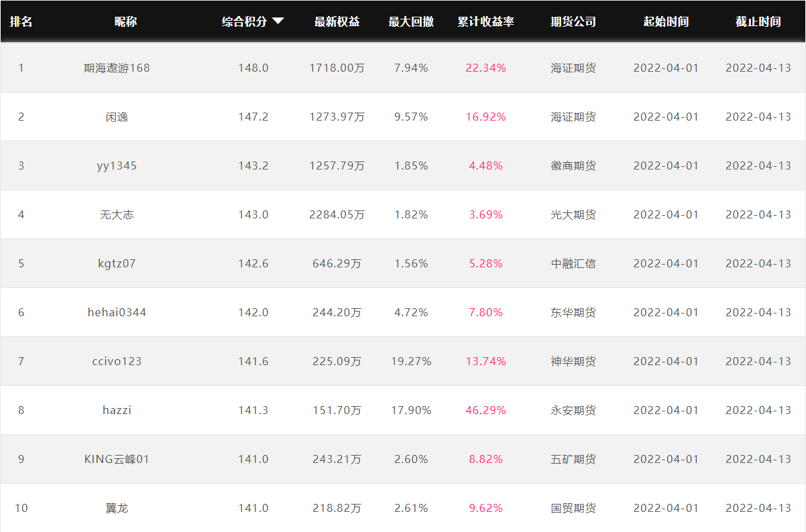The image size is (806, 532).
Task: Click 永安期货 company cell
Action: click(573, 410)
